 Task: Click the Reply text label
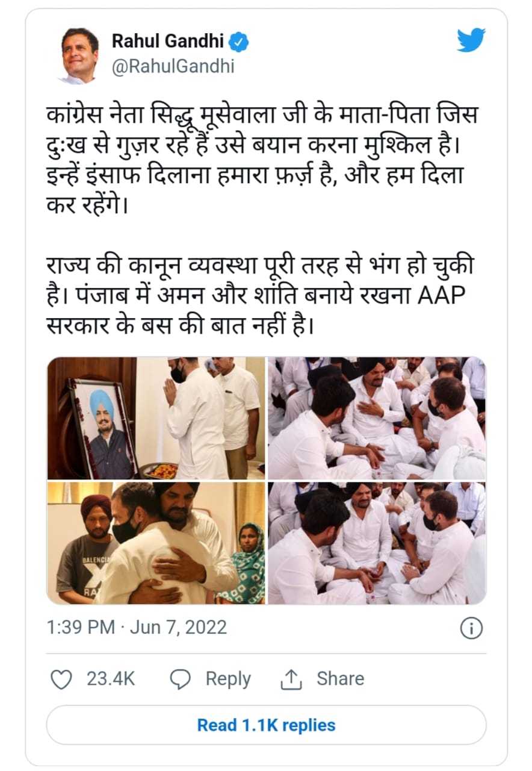tap(228, 679)
